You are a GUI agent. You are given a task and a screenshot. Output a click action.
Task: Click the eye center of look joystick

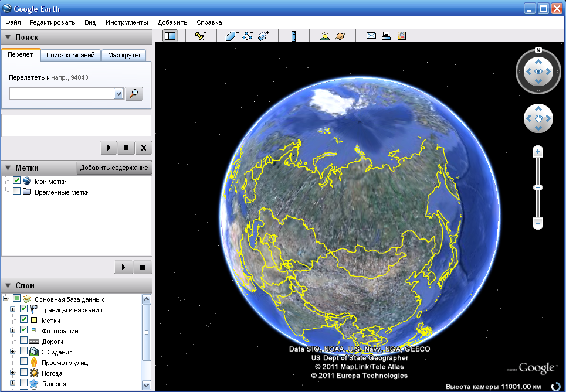coord(538,71)
